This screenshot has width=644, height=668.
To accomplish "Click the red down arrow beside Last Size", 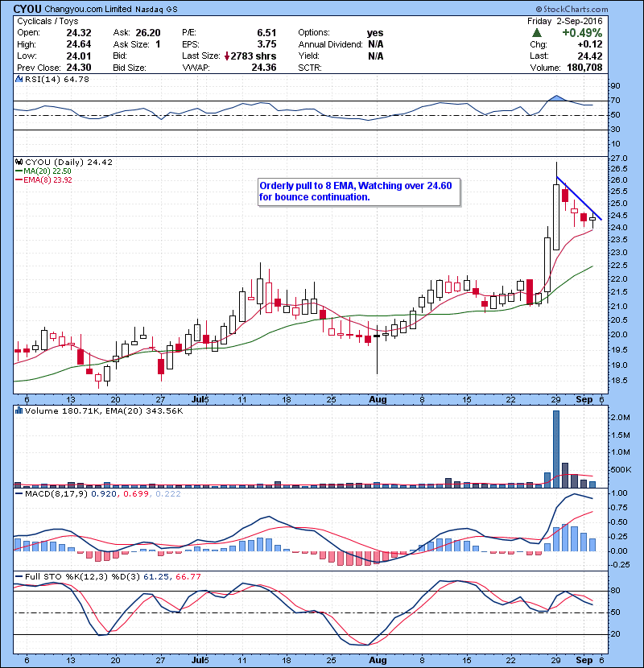I will [227, 56].
